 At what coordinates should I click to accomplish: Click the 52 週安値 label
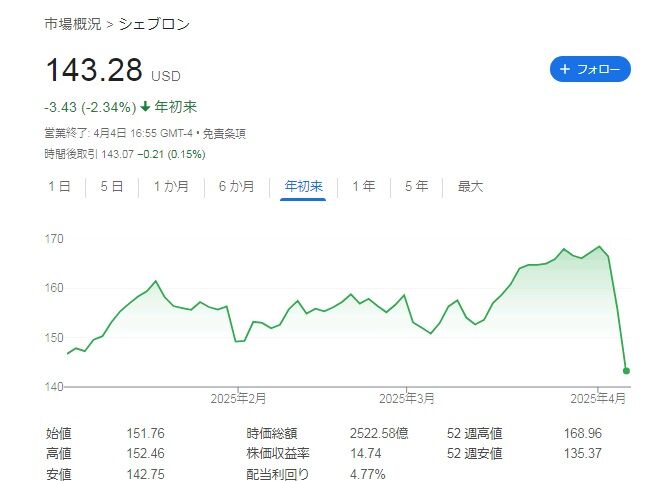pos(474,453)
